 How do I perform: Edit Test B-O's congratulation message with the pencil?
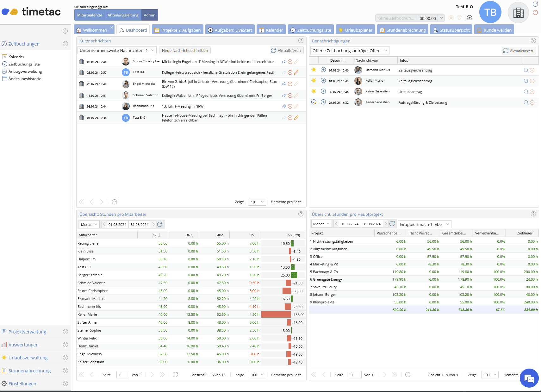click(296, 72)
